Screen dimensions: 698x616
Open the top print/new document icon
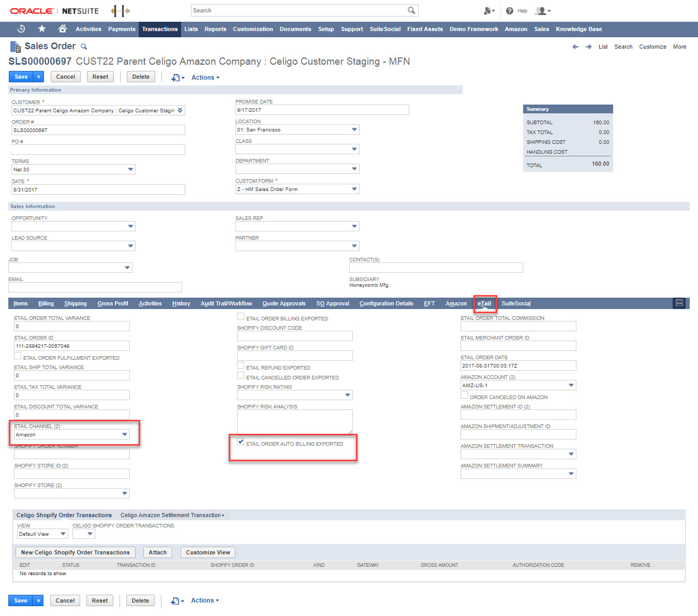pyautogui.click(x=177, y=78)
